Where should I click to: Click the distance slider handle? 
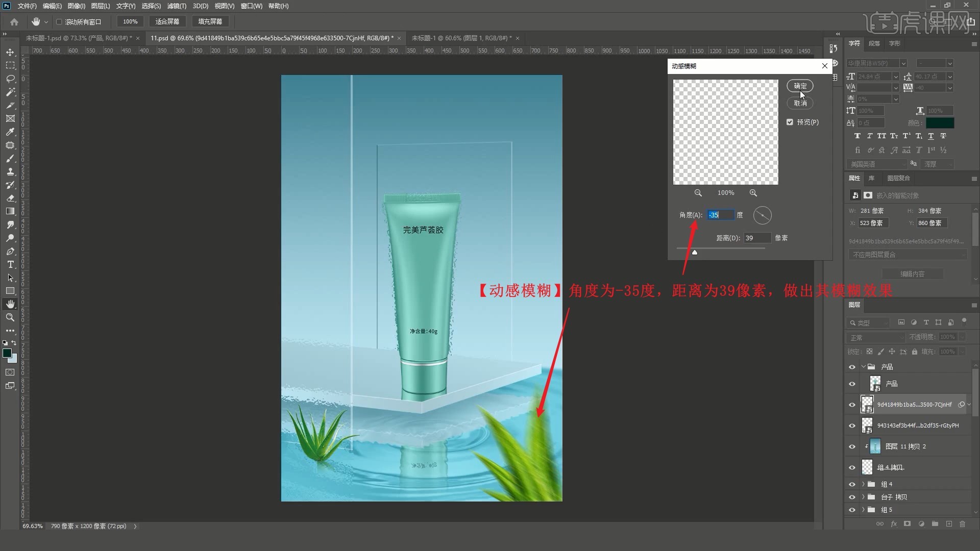[x=695, y=252]
